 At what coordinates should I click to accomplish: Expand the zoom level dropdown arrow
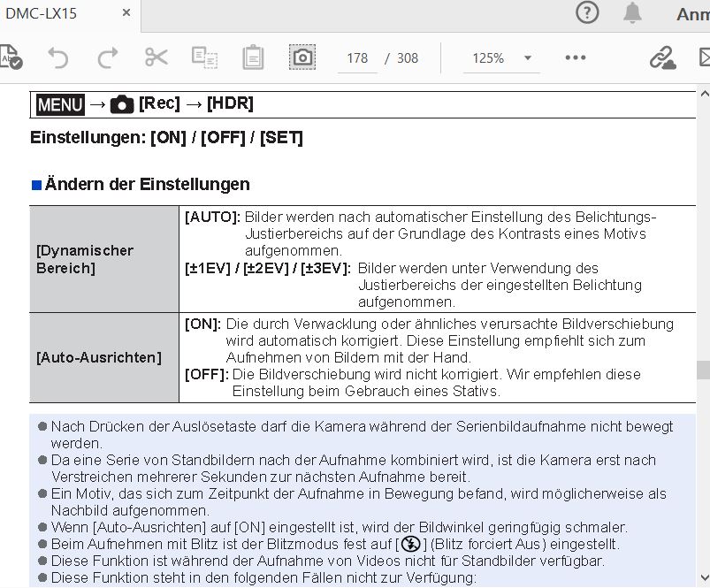click(x=528, y=58)
